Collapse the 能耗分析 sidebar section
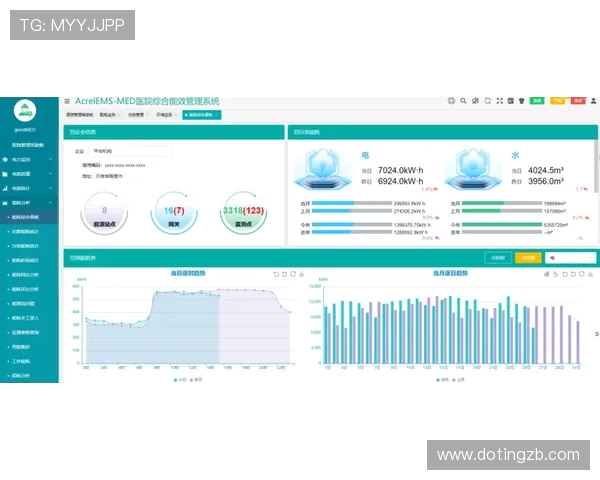This screenshot has width=600, height=480. click(x=29, y=202)
